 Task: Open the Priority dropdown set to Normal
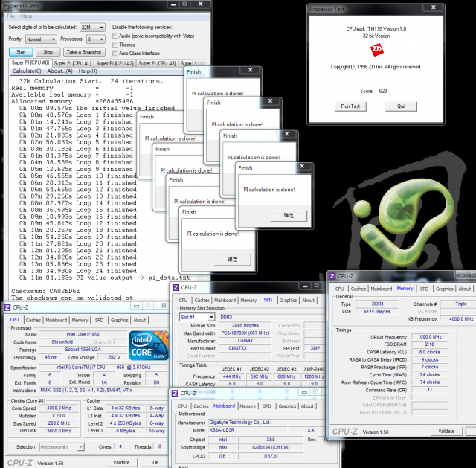[x=41, y=39]
